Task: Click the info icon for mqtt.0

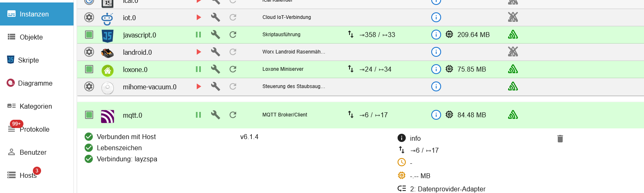Action: (436, 115)
